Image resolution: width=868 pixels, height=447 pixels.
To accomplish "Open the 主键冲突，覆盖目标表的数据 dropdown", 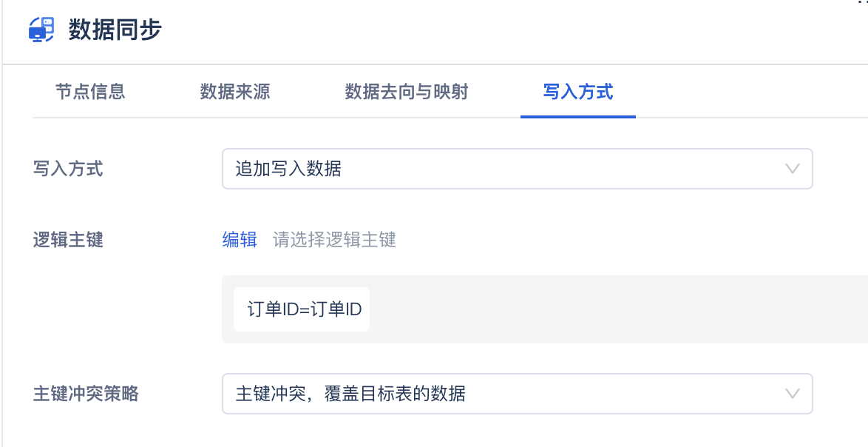I will tap(503, 393).
